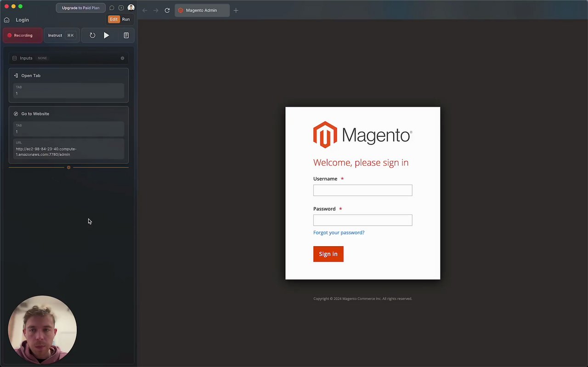Focus the Username input field

(x=362, y=190)
